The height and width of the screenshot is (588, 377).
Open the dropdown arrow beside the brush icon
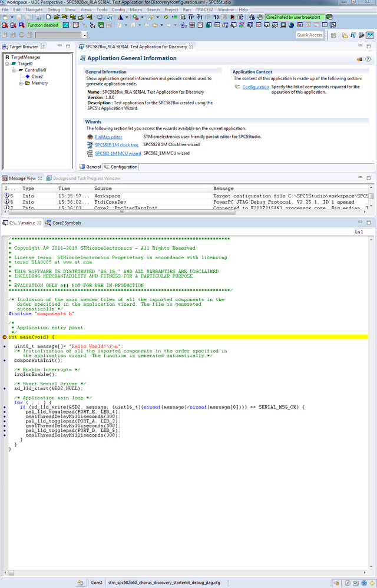pos(158,17)
